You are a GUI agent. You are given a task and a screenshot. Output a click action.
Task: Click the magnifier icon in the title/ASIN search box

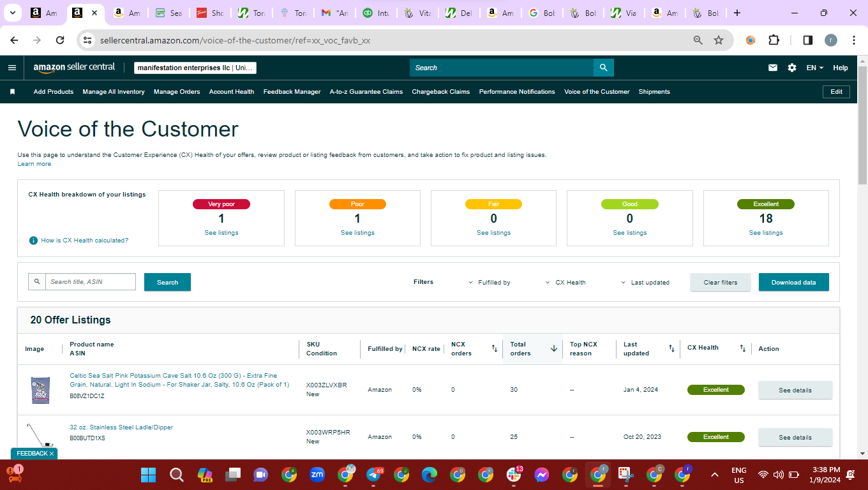click(x=37, y=281)
